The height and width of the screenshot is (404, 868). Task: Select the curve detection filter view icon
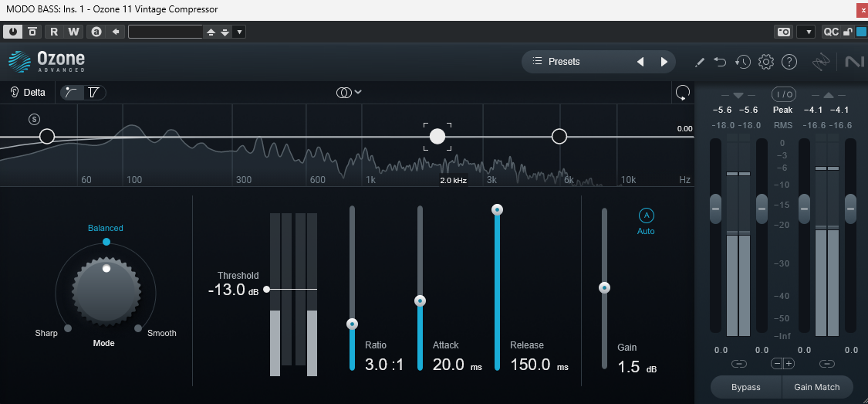pyautogui.click(x=72, y=93)
